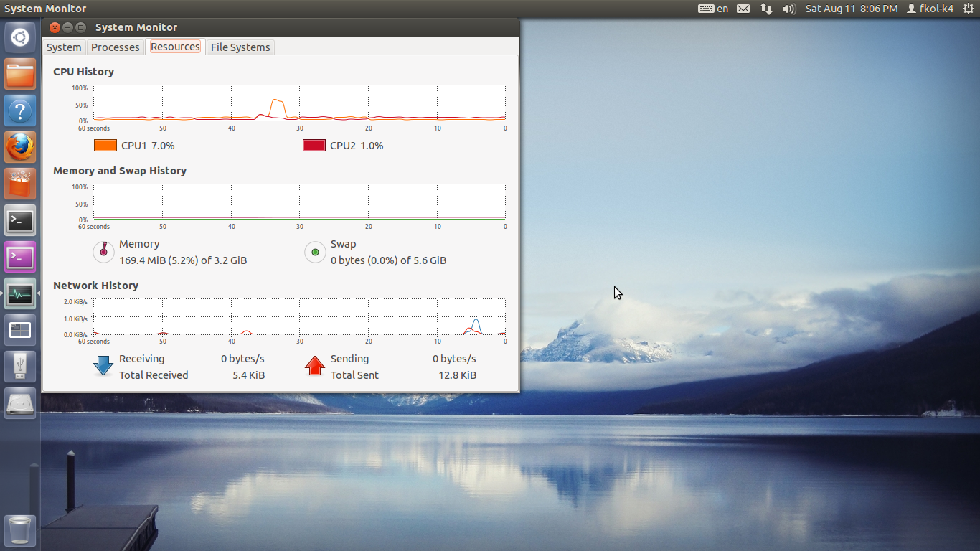Screen dimensions: 980x551
Task: Open Ubuntu Software Center launcher icon
Action: point(20,184)
